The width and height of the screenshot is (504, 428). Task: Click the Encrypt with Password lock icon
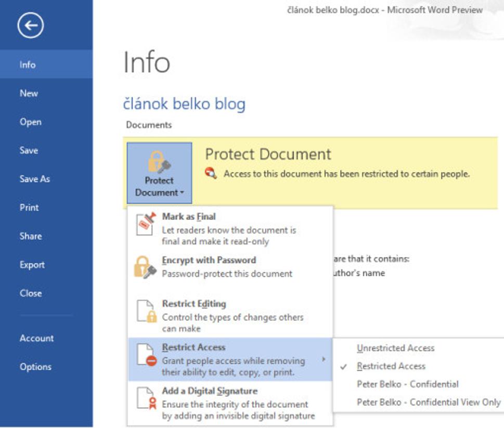point(145,267)
